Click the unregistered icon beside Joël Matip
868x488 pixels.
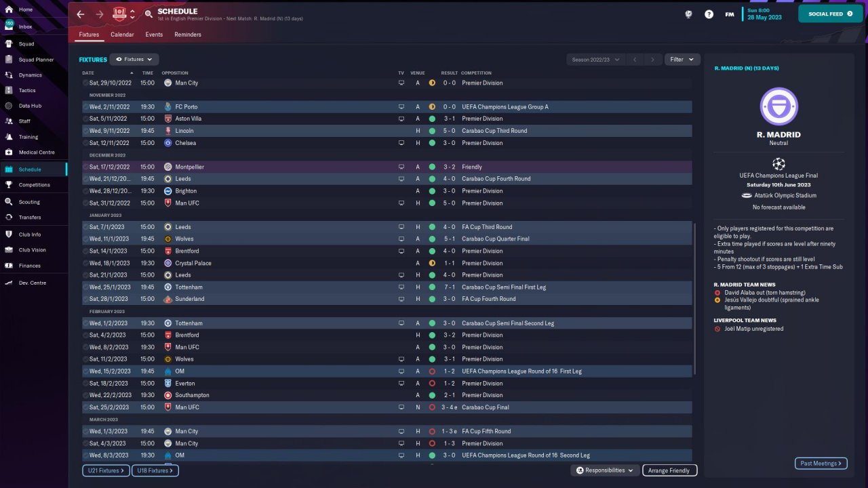pyautogui.click(x=717, y=329)
